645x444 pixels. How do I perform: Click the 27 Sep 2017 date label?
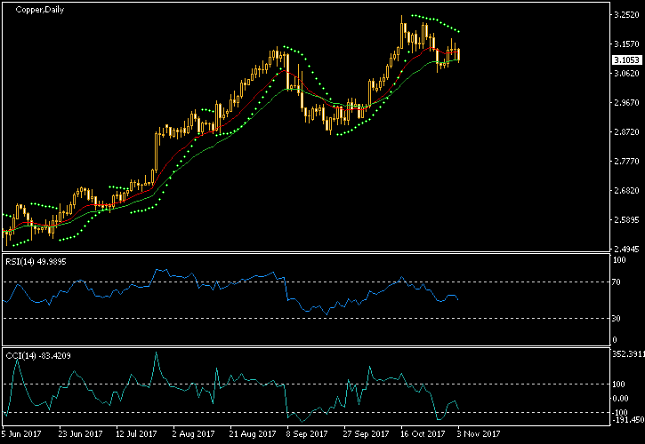[x=366, y=434]
